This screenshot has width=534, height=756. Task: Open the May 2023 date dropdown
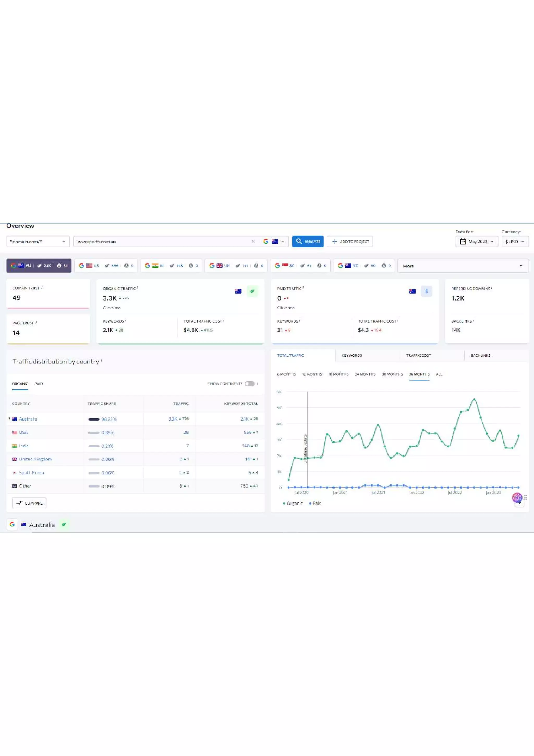click(476, 241)
